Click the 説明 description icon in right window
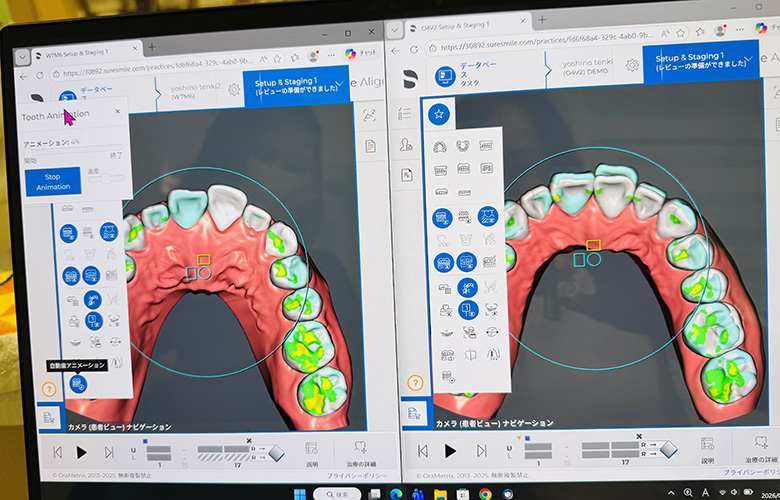780x500 pixels. click(x=706, y=452)
